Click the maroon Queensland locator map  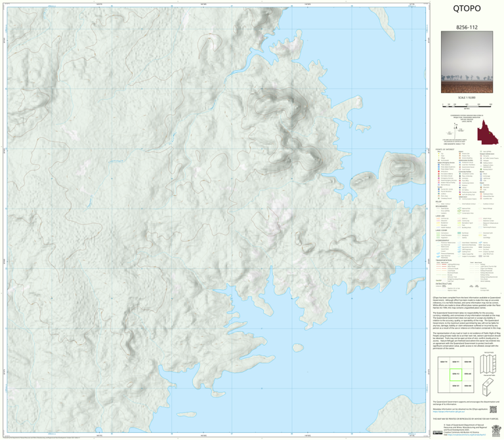click(x=488, y=132)
